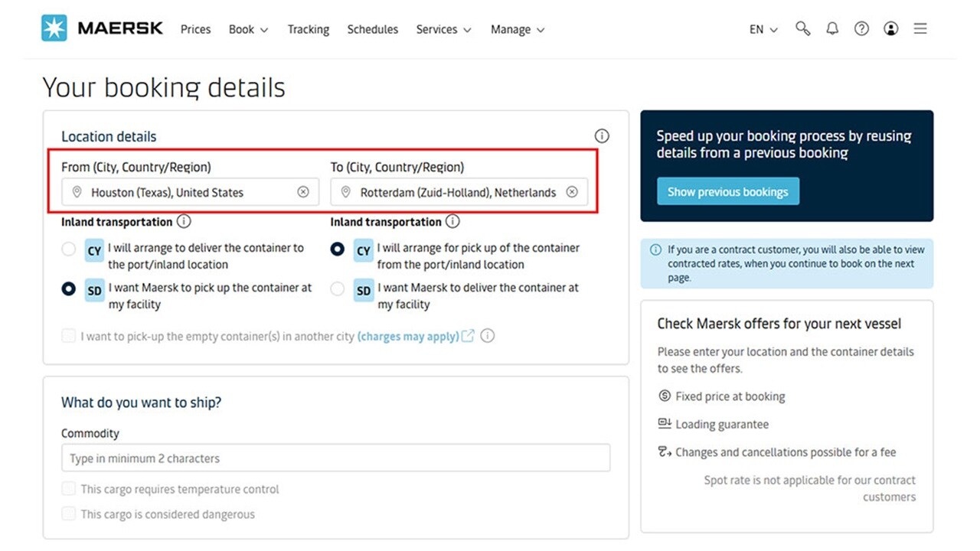This screenshot has width=980, height=551.
Task: Open the charges may apply link
Action: pos(409,336)
